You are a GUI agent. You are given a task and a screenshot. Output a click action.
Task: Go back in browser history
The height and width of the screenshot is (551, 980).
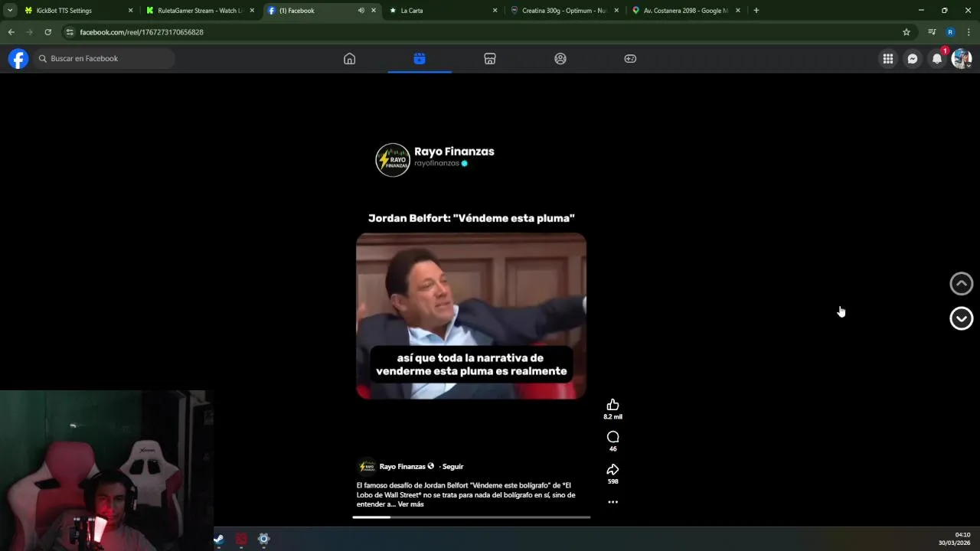[11, 32]
